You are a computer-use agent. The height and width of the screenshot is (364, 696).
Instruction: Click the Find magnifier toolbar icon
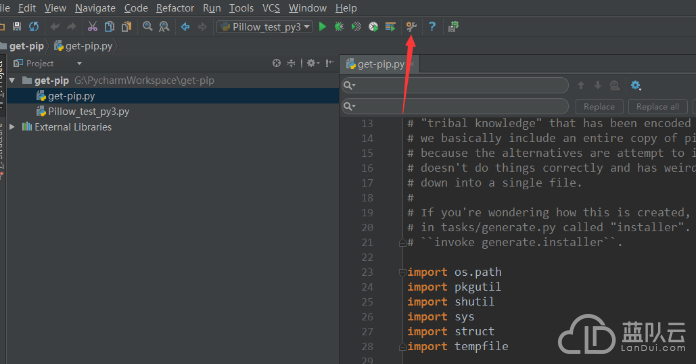click(x=147, y=27)
